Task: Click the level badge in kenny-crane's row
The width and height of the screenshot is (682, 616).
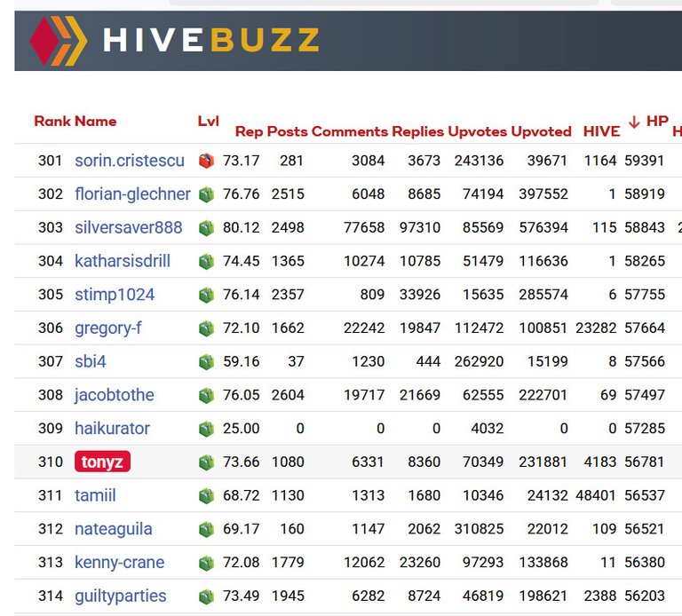Action: (x=206, y=563)
